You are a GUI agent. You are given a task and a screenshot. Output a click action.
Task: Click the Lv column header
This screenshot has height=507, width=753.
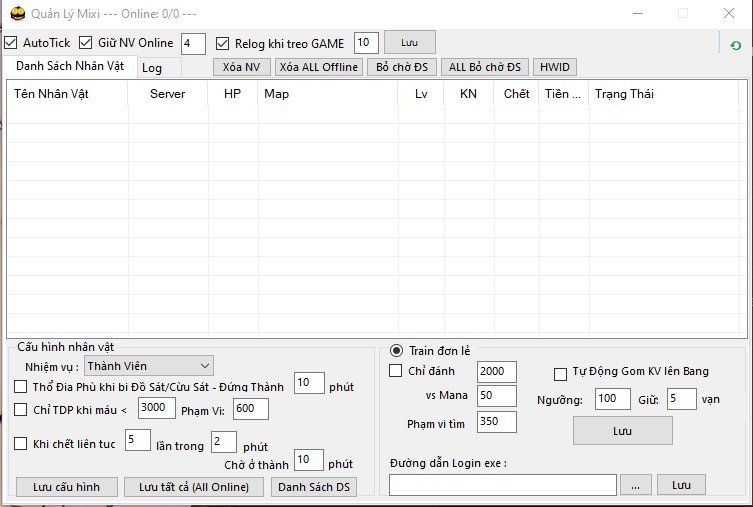[x=421, y=94]
